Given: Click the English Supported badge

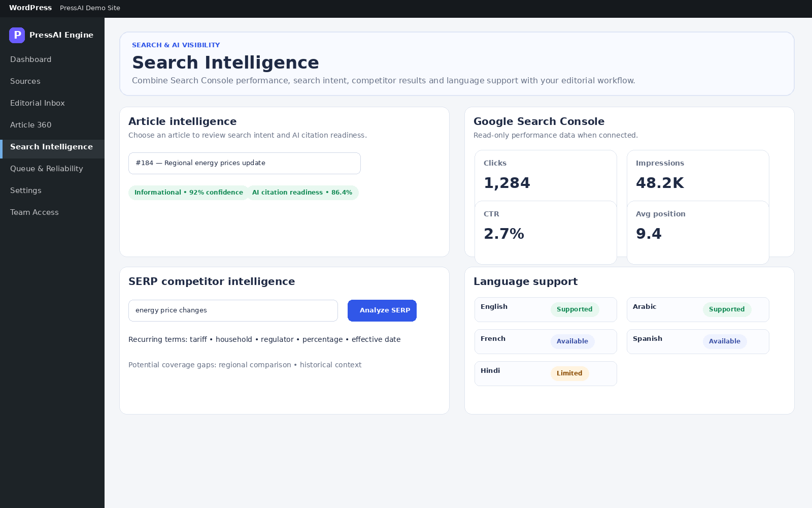Looking at the screenshot, I should [574, 309].
